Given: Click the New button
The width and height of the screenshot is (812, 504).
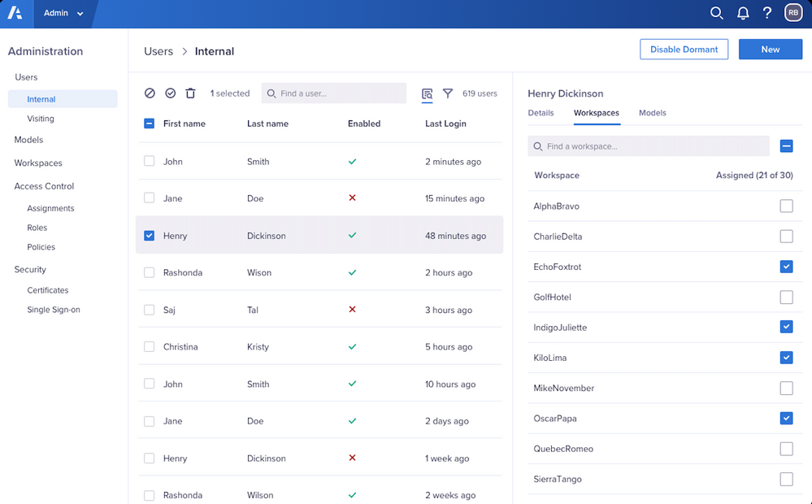Looking at the screenshot, I should 770,50.
